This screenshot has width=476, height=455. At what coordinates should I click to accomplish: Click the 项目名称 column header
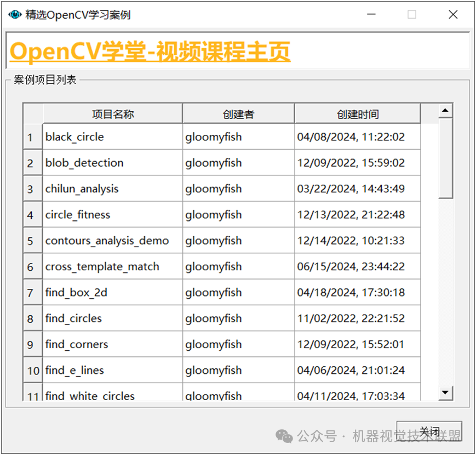pyautogui.click(x=112, y=113)
